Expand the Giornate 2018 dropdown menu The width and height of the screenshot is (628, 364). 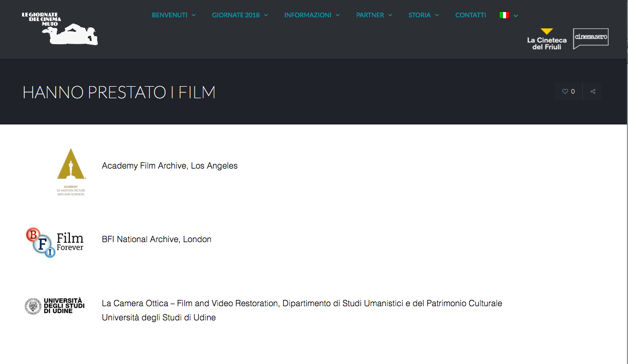[x=240, y=15]
